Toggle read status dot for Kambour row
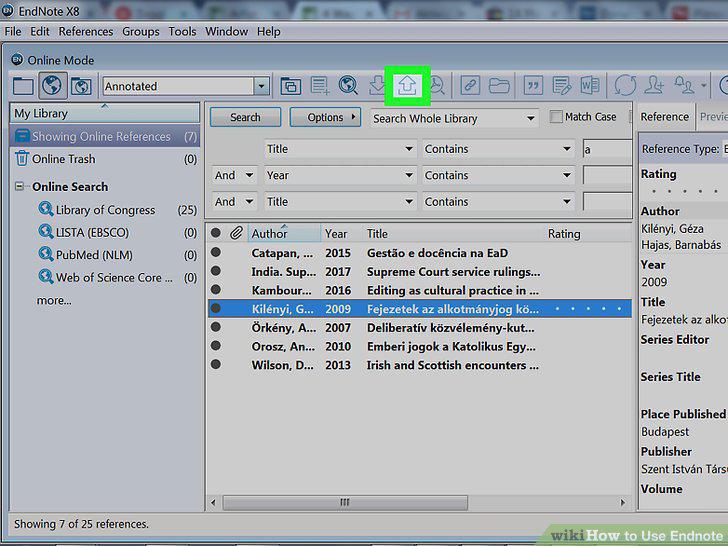 [215, 289]
